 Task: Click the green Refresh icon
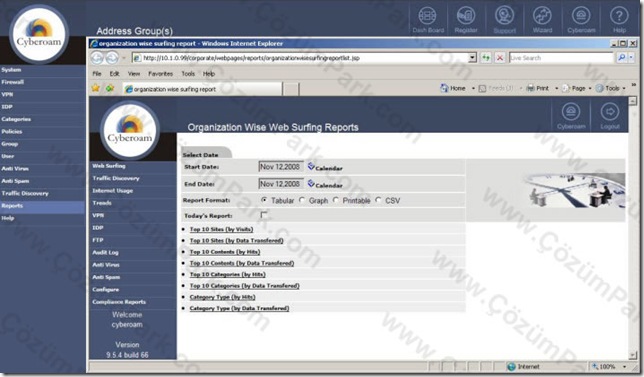[486, 58]
